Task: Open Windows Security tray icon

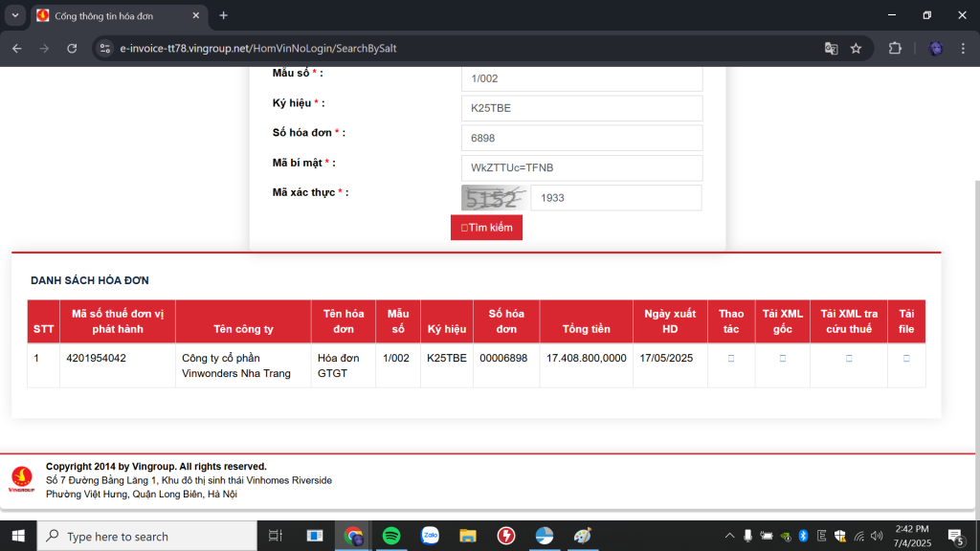Action: [x=840, y=536]
